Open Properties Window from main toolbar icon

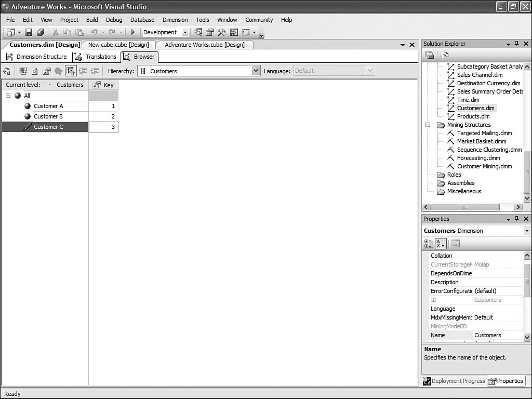pyautogui.click(x=210, y=32)
